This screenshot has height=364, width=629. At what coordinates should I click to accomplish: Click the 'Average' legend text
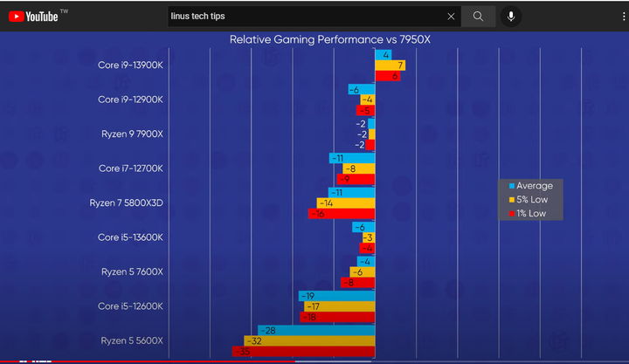click(535, 186)
